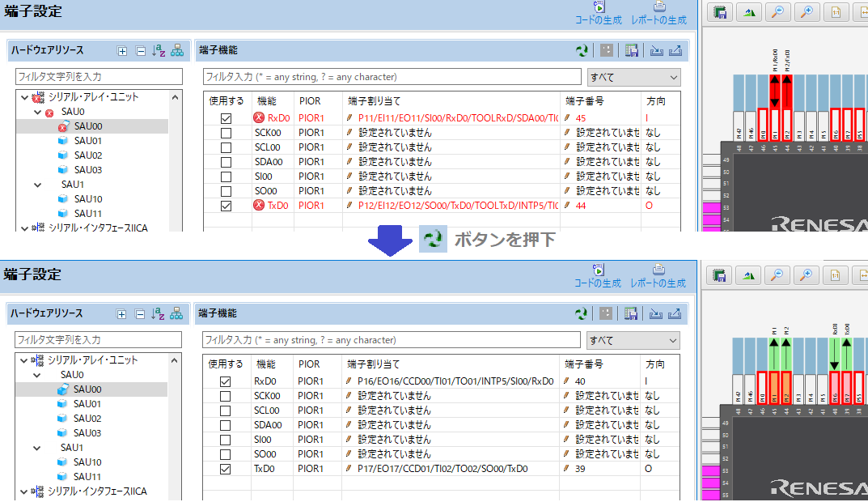This screenshot has height=502, width=868.
Task: Collapse the SAU1 node in lower tree
Action: [37, 448]
